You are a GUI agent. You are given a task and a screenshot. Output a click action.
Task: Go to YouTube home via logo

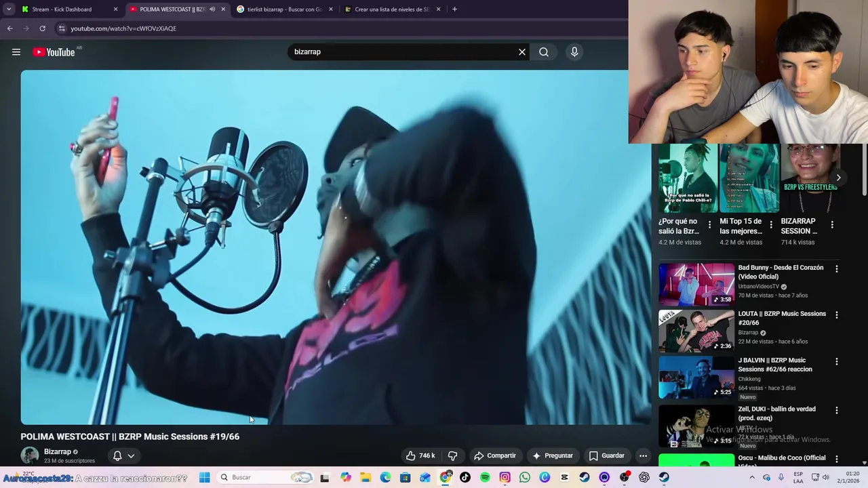54,52
